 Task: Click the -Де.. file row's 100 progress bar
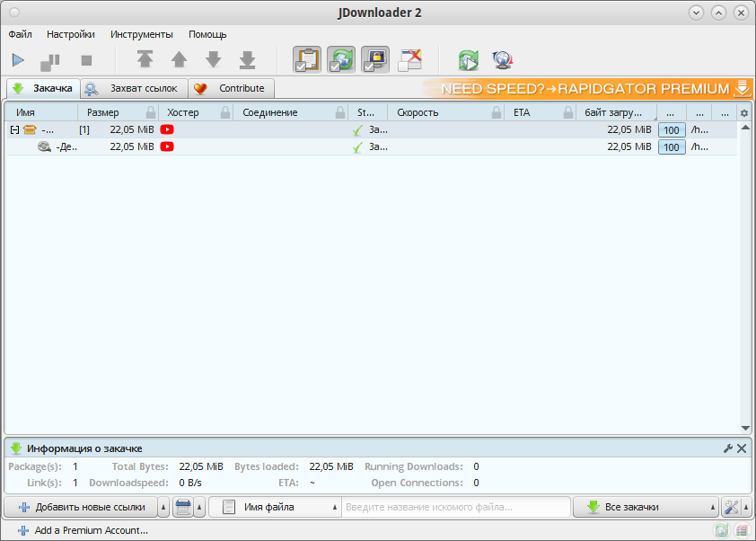point(672,146)
